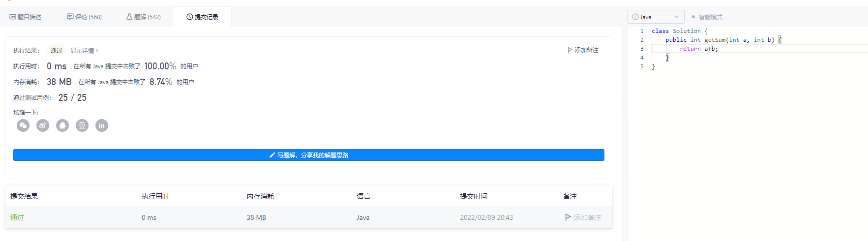Screen dimensions: 868x241
Task: Click 添加备注 at top of result card
Action: (583, 50)
